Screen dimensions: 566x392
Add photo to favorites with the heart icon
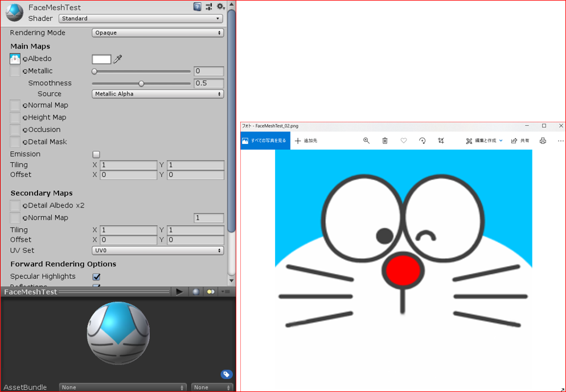pos(404,141)
